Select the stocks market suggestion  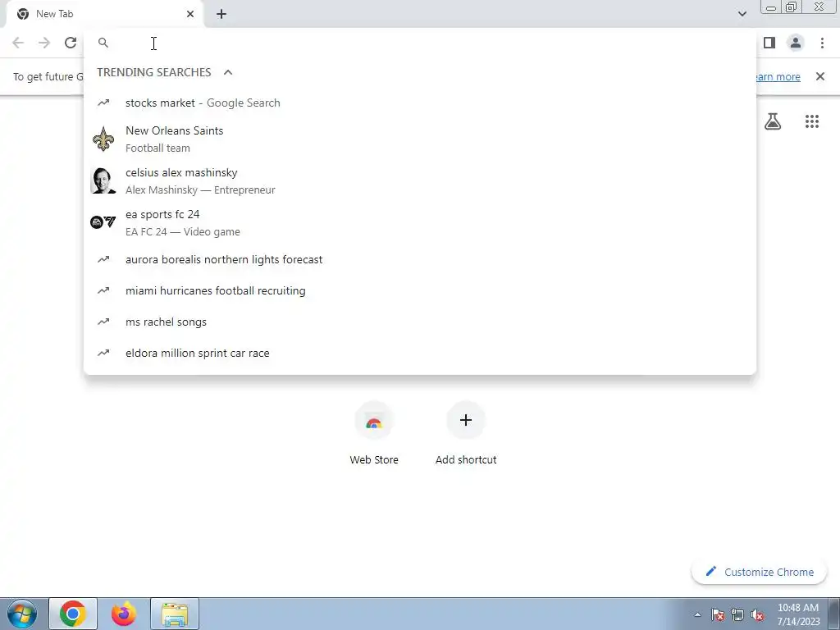420,103
